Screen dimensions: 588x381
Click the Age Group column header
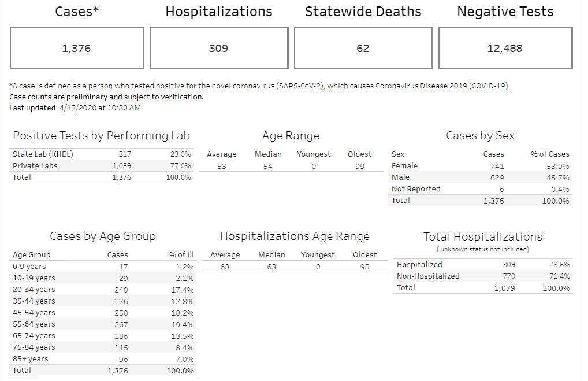[x=32, y=254]
